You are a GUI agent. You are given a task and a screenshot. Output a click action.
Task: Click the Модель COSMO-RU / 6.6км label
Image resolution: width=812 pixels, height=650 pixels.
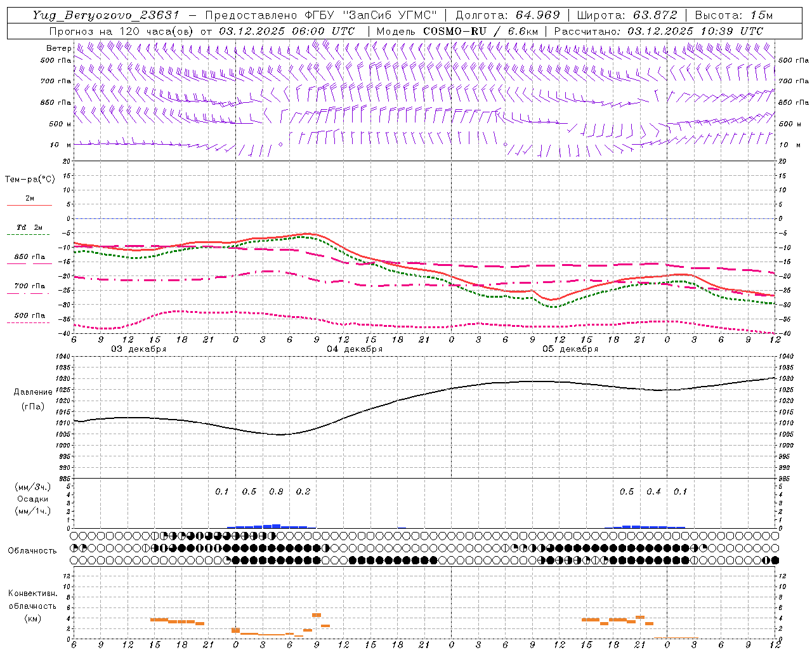click(457, 31)
